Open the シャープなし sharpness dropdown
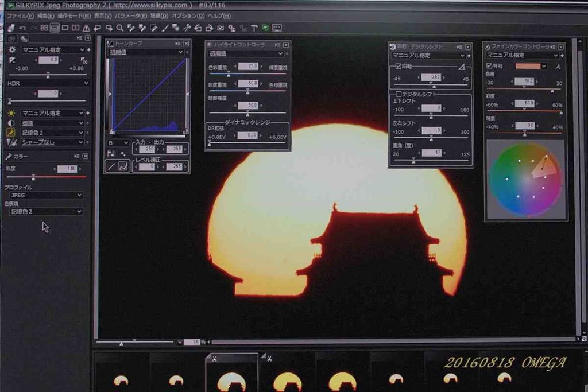 [52, 142]
